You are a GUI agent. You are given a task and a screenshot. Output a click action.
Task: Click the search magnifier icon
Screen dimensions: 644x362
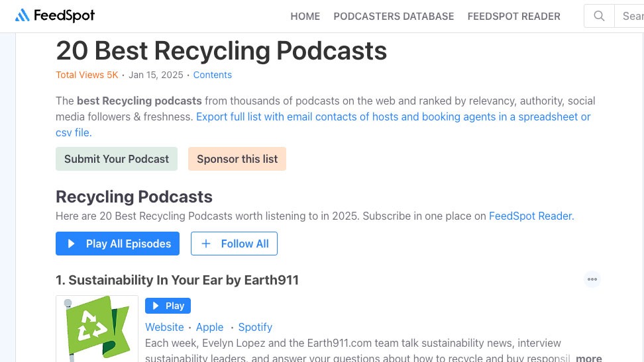coord(599,16)
